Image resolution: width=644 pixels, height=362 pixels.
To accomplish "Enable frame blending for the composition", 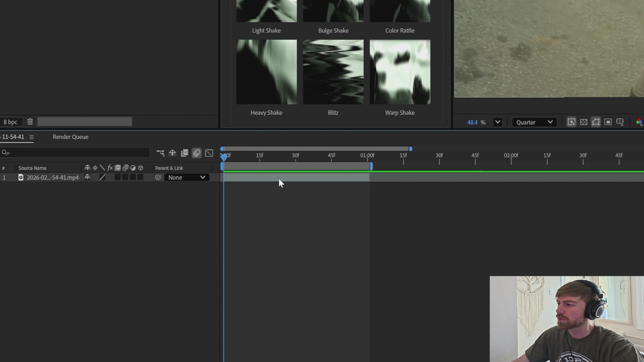I will 185,153.
